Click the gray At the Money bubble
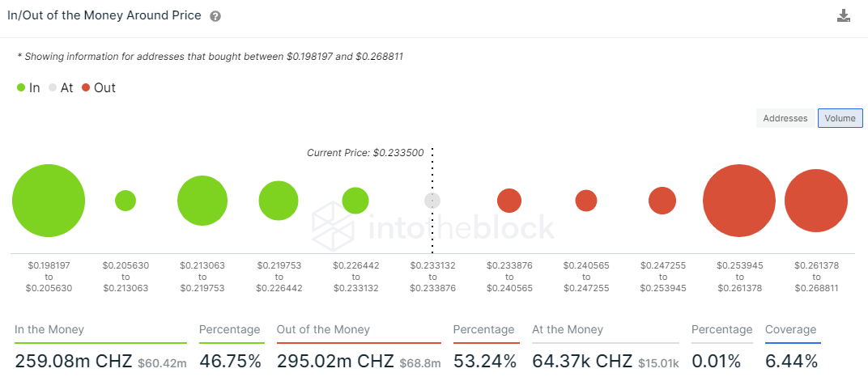The height and width of the screenshot is (377, 868). click(x=432, y=201)
